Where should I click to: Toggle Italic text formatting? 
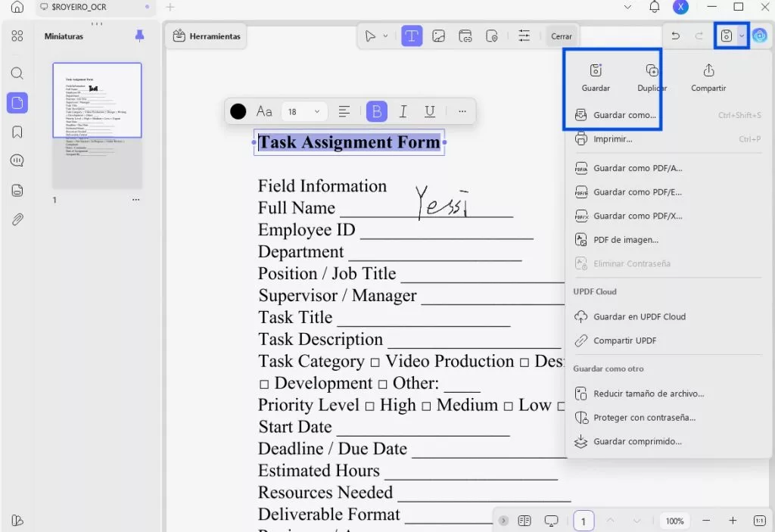coord(403,112)
